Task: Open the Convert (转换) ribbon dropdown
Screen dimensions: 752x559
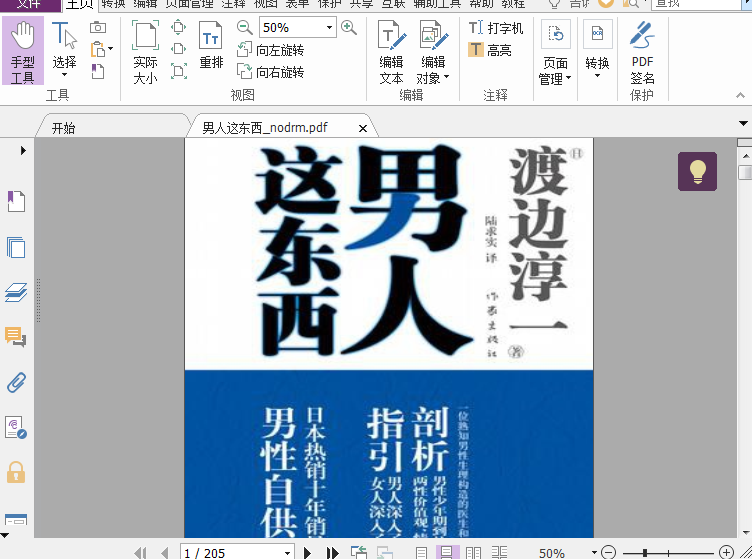Action: point(598,49)
